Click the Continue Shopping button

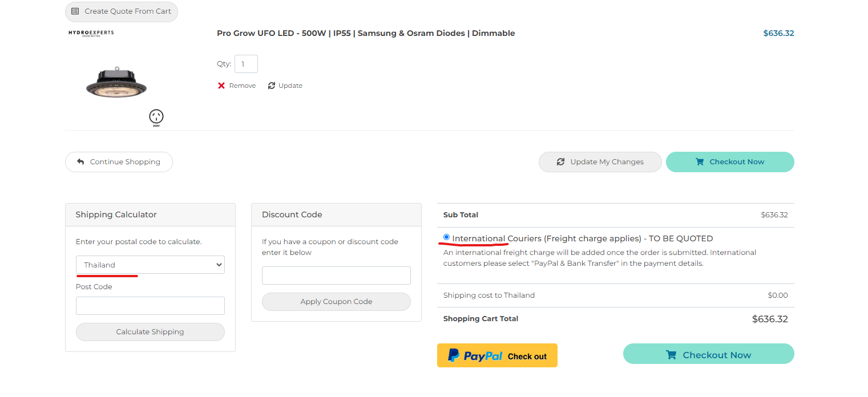[119, 162]
